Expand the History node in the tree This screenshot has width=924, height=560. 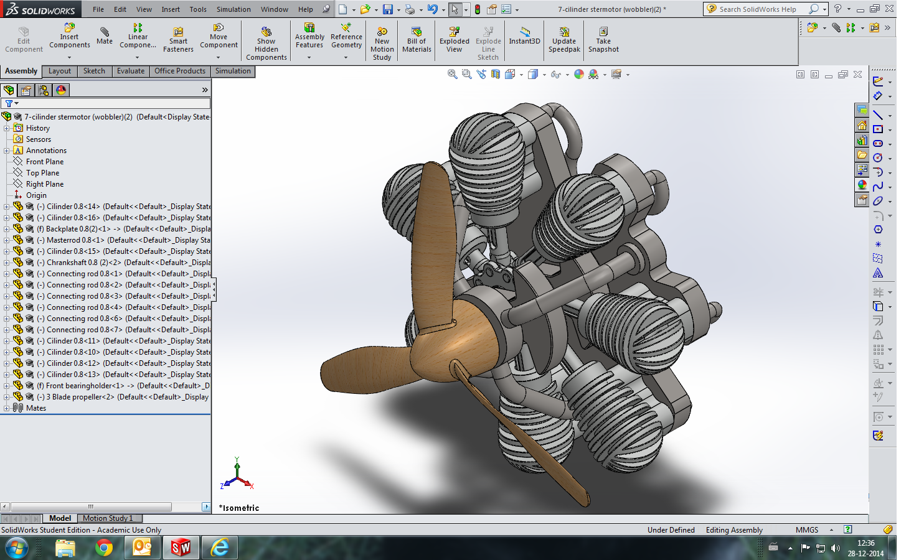point(5,128)
